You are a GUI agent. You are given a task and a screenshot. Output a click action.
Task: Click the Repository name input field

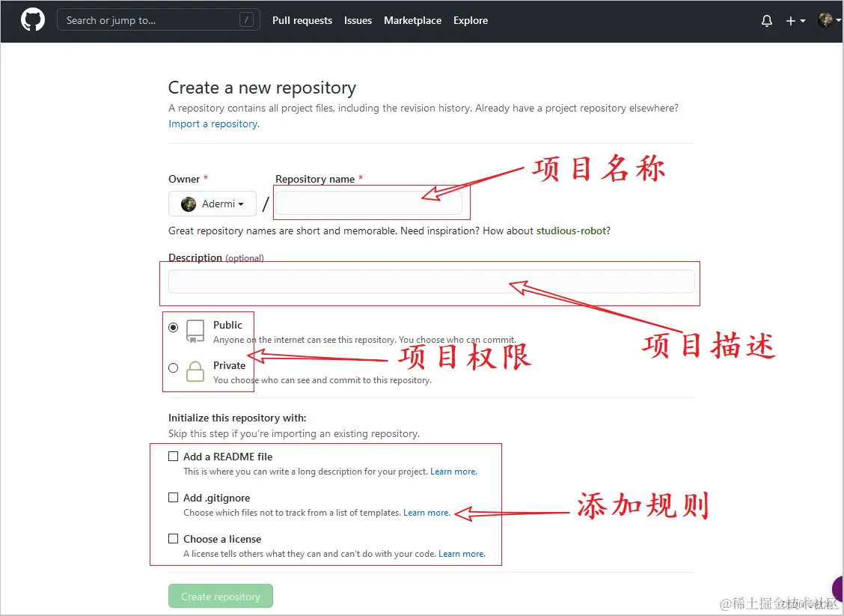[x=369, y=203]
